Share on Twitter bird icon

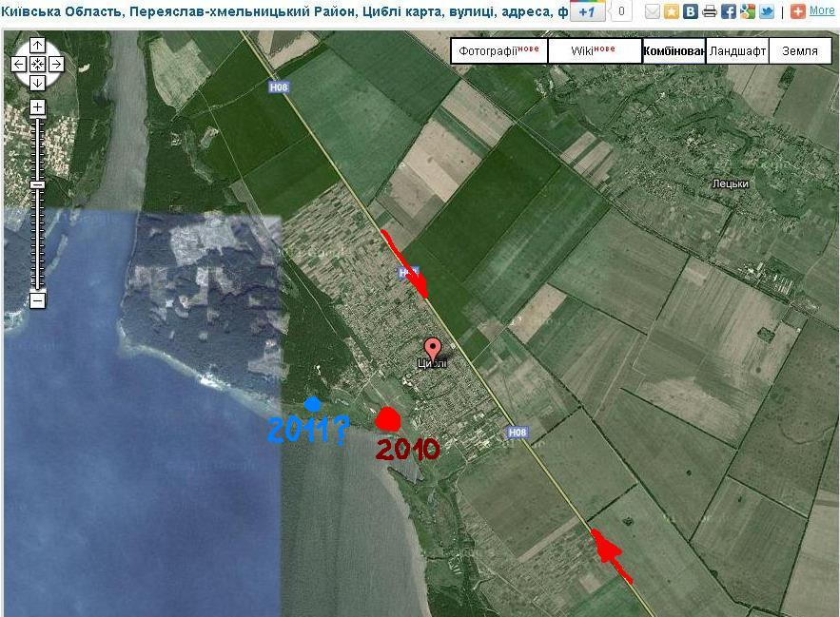[x=766, y=11]
